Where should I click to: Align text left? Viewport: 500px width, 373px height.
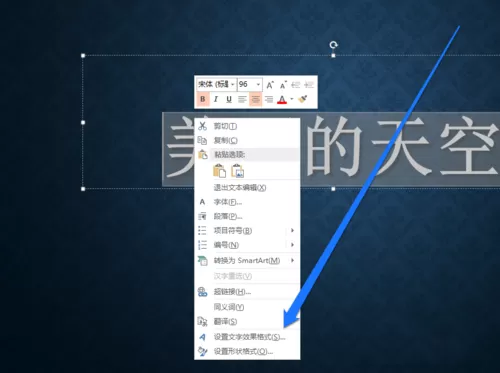click(242, 99)
